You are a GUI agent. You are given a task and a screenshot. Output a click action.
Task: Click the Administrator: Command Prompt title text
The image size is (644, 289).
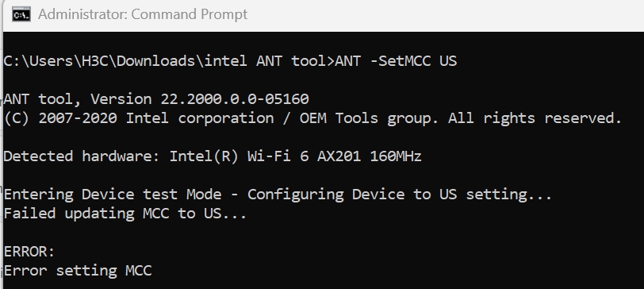point(143,14)
